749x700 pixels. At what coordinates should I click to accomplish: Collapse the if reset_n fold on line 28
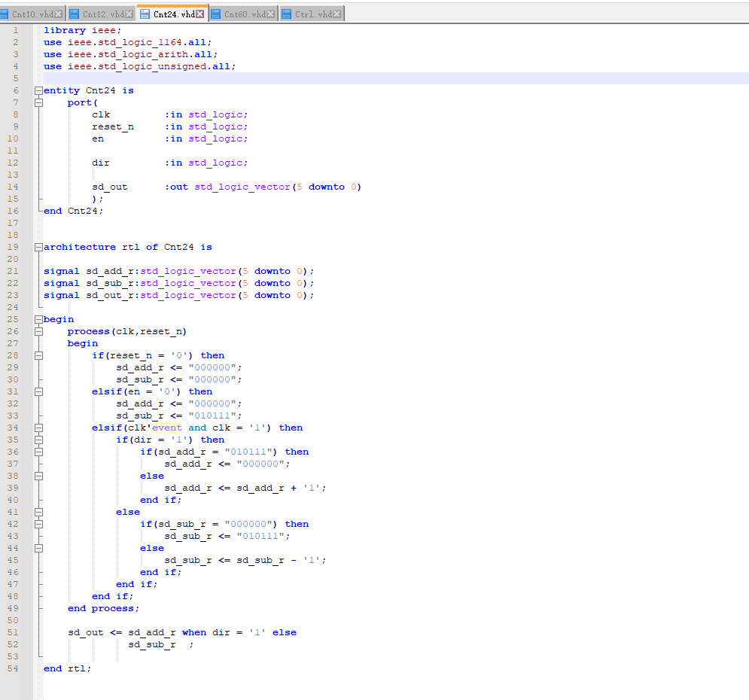coord(38,355)
